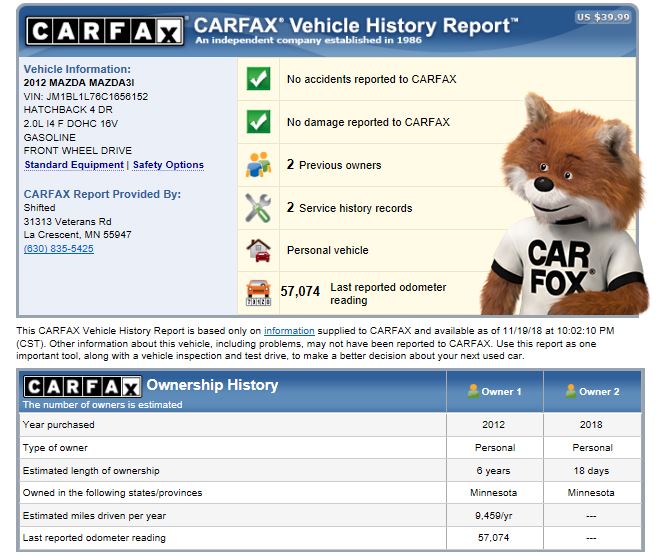
Task: Click Owner 1 year purchased value 2012
Action: 494,425
